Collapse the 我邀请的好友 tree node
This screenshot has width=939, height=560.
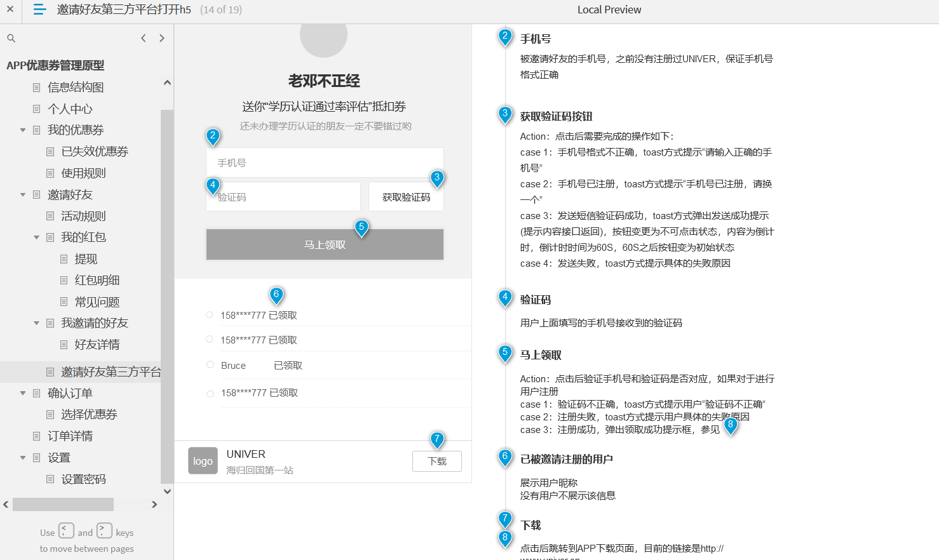(36, 323)
